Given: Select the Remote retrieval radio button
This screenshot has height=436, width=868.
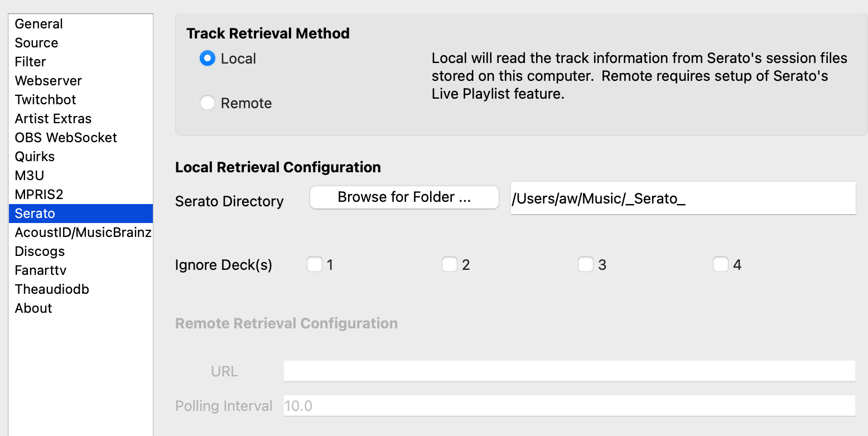Looking at the screenshot, I should click(x=208, y=103).
